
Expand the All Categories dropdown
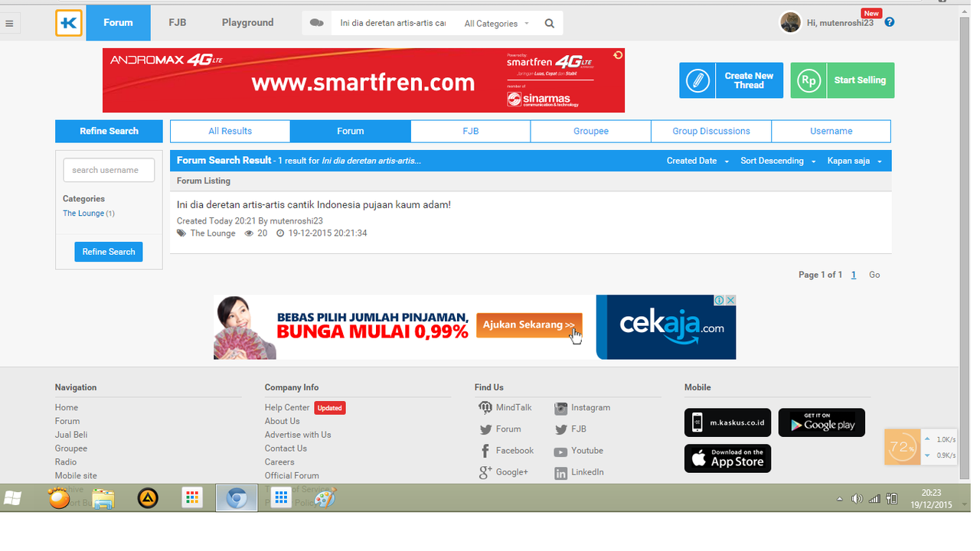[x=496, y=24]
